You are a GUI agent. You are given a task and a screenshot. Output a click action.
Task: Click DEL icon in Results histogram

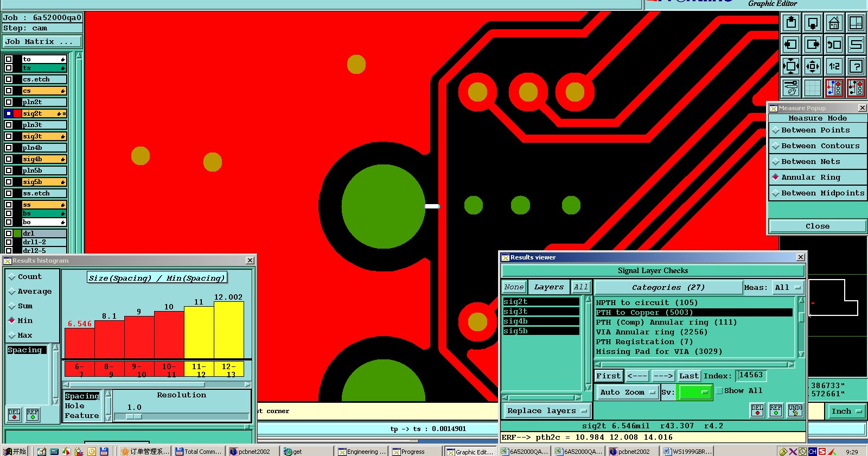[14, 415]
